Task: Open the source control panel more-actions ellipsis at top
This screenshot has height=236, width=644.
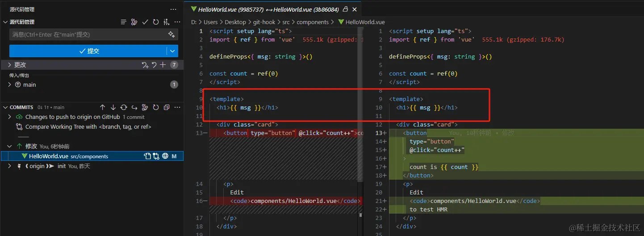Action: [173, 9]
